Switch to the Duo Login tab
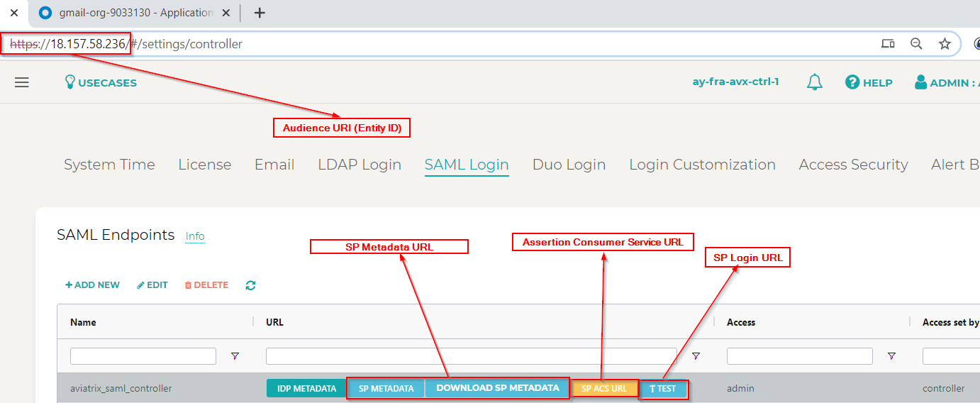Image resolution: width=980 pixels, height=403 pixels. click(x=569, y=165)
